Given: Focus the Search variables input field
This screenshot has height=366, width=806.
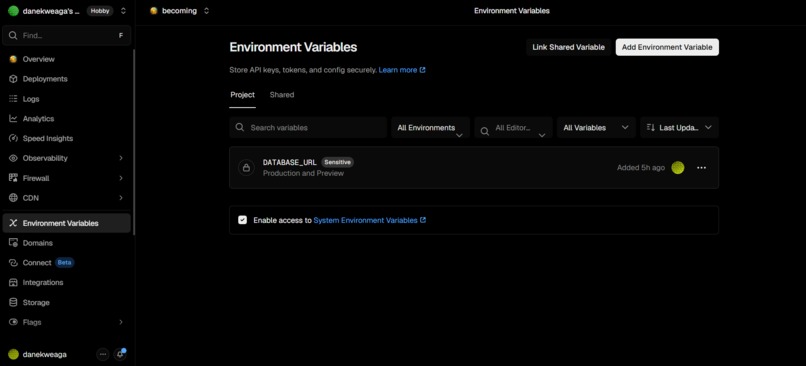Looking at the screenshot, I should point(308,127).
